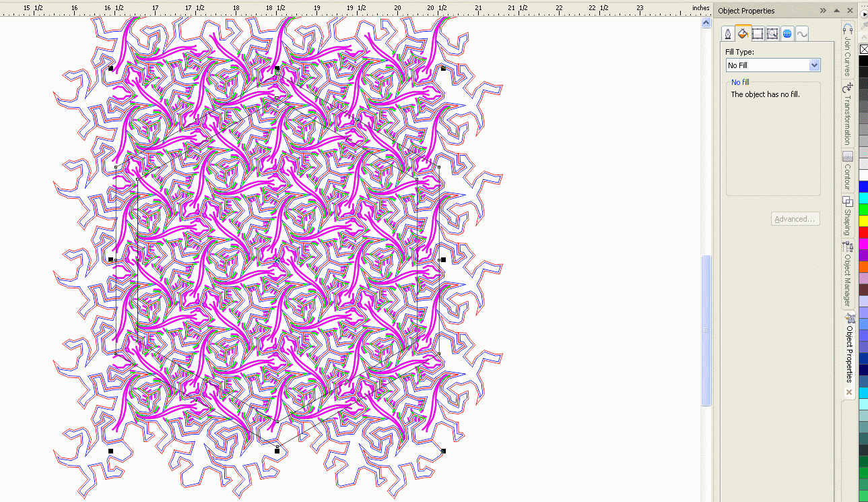Open the General rectangle-frame properties tab
The width and height of the screenshot is (868, 502).
[758, 34]
